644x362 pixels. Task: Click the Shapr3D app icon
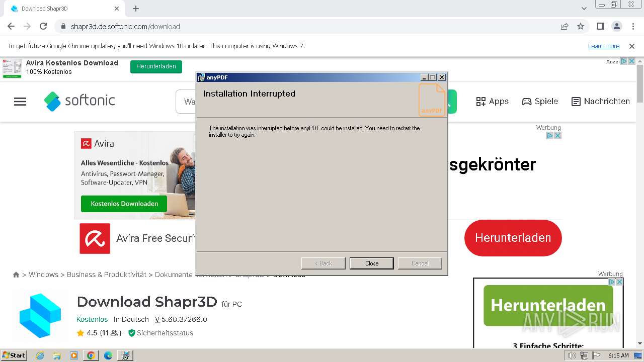click(x=40, y=315)
